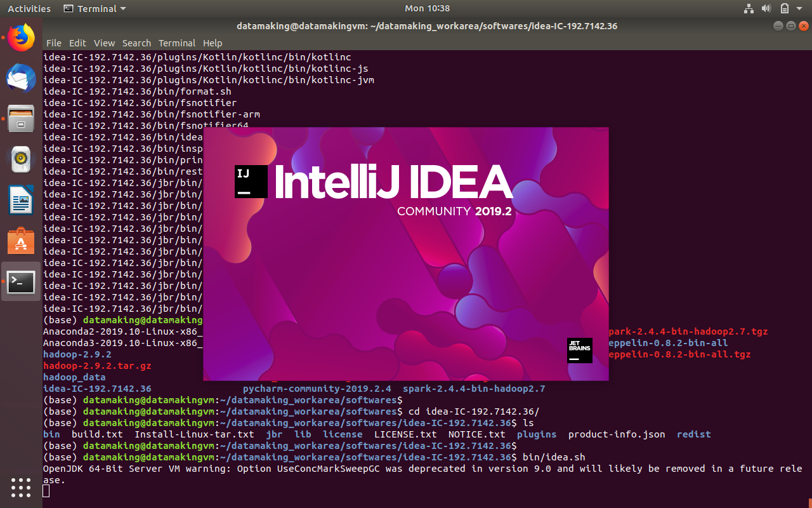The height and width of the screenshot is (508, 812).
Task: Open Firefox from the dock
Action: [x=21, y=37]
